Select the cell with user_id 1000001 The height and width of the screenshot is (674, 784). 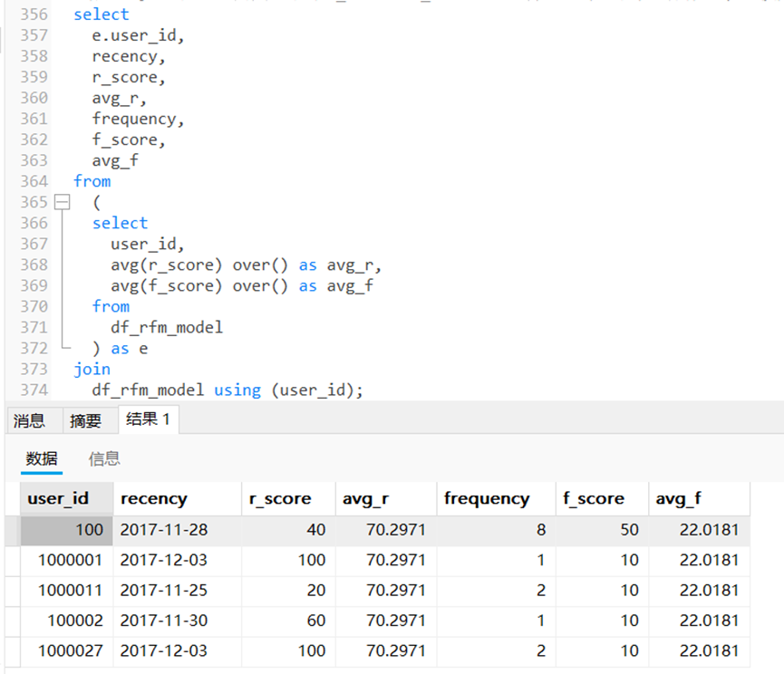tap(66, 561)
